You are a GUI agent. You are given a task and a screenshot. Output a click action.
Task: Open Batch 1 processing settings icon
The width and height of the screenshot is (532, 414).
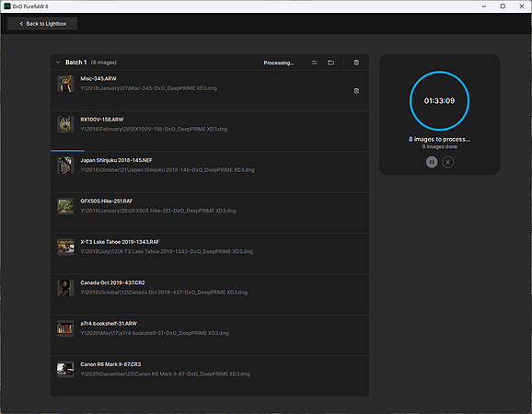[314, 63]
